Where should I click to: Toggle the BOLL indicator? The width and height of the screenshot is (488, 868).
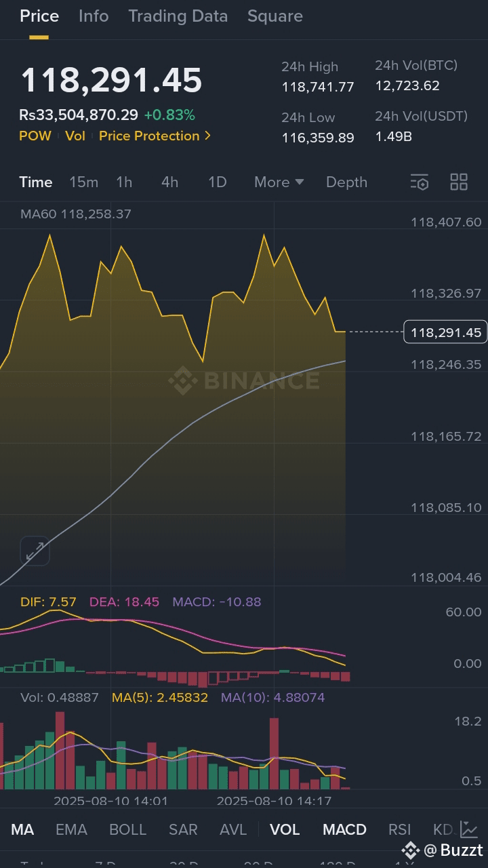click(127, 829)
